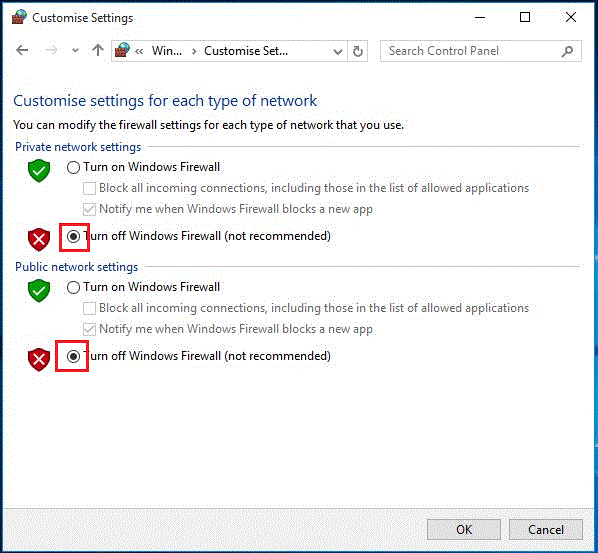Click the search magnifier icon

[567, 51]
